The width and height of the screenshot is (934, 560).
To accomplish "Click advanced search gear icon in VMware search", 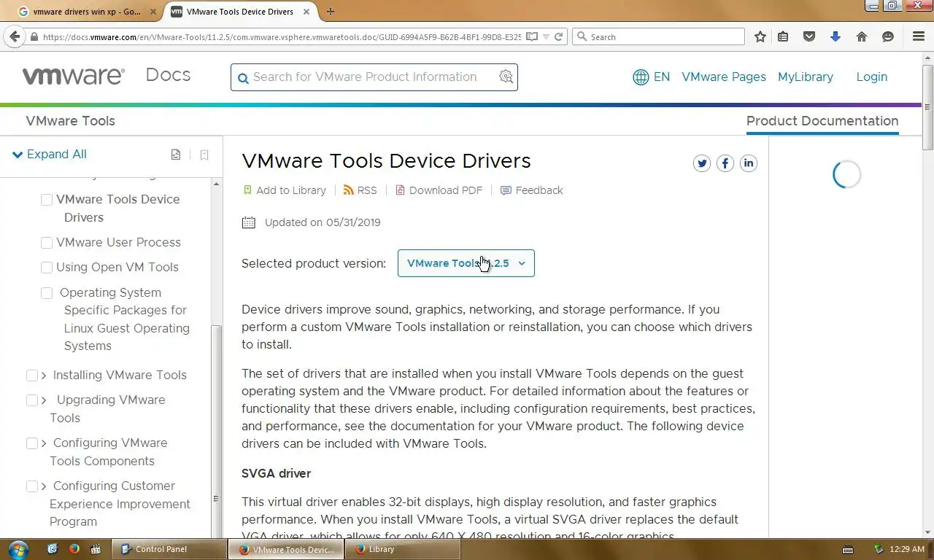I will point(506,77).
